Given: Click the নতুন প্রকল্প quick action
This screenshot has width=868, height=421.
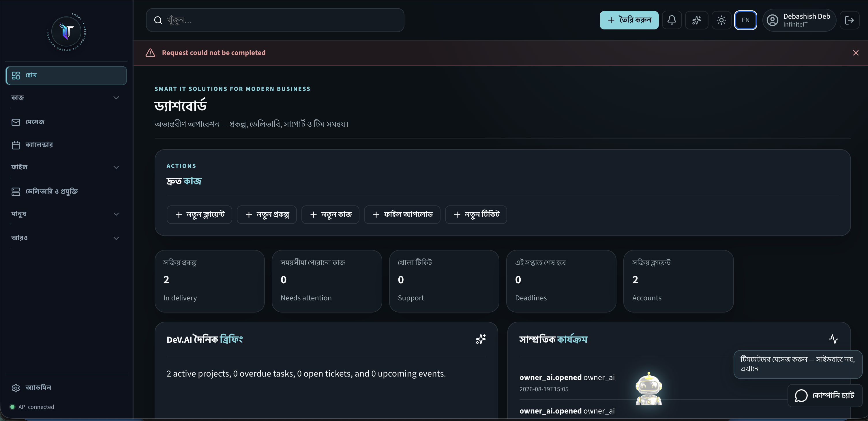Looking at the screenshot, I should click(267, 215).
